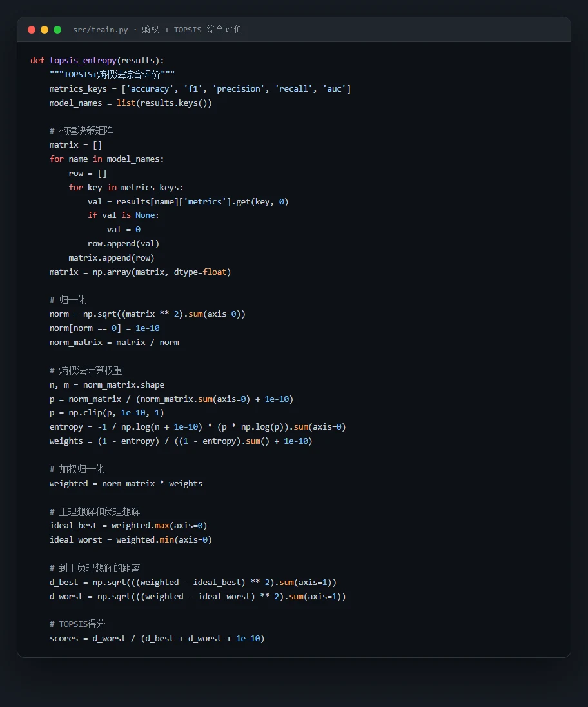Click the TOPSIS docstring line
The width and height of the screenshot is (588, 707).
[112, 74]
